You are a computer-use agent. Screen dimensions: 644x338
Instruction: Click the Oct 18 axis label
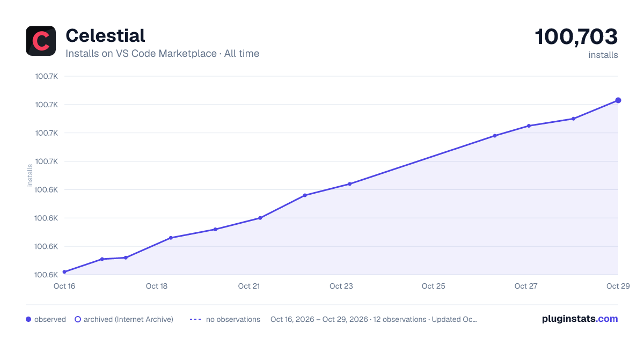point(157,286)
